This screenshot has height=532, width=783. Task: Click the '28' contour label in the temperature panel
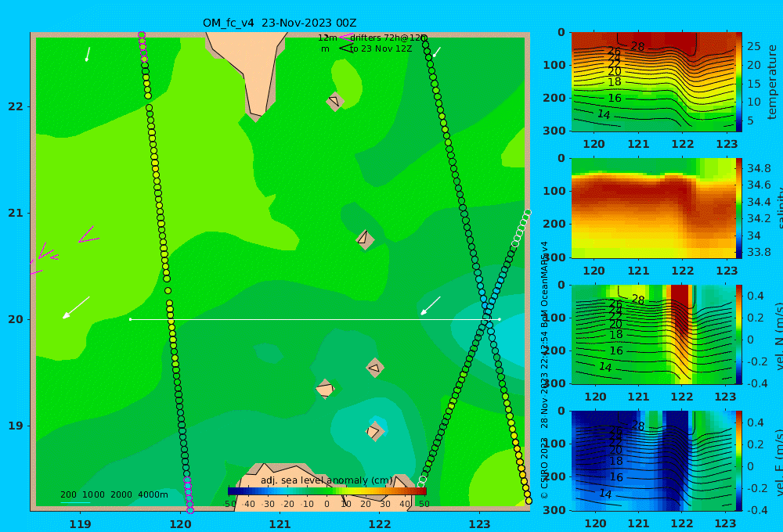[x=637, y=46]
